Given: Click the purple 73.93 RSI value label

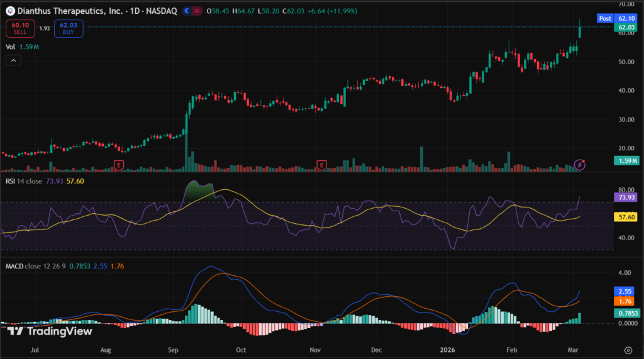Looking at the screenshot, I should [x=626, y=197].
